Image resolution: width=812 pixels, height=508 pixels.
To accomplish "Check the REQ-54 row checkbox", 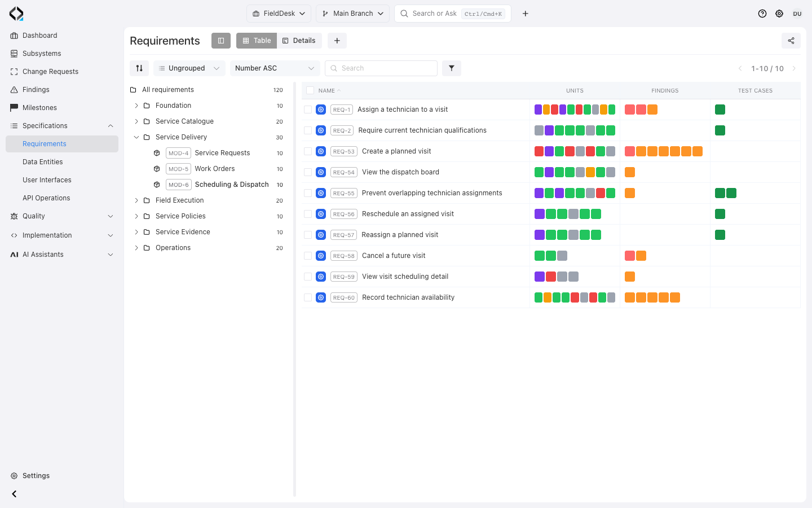I will pyautogui.click(x=308, y=172).
